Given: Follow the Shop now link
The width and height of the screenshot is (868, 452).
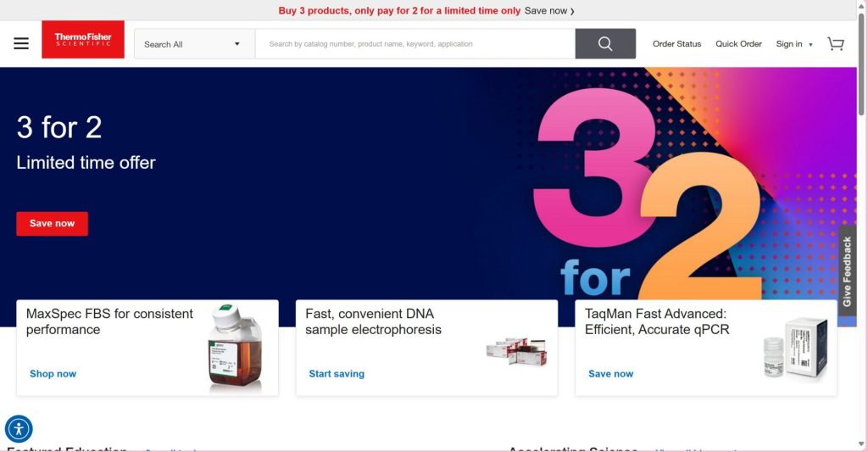Looking at the screenshot, I should tap(53, 374).
